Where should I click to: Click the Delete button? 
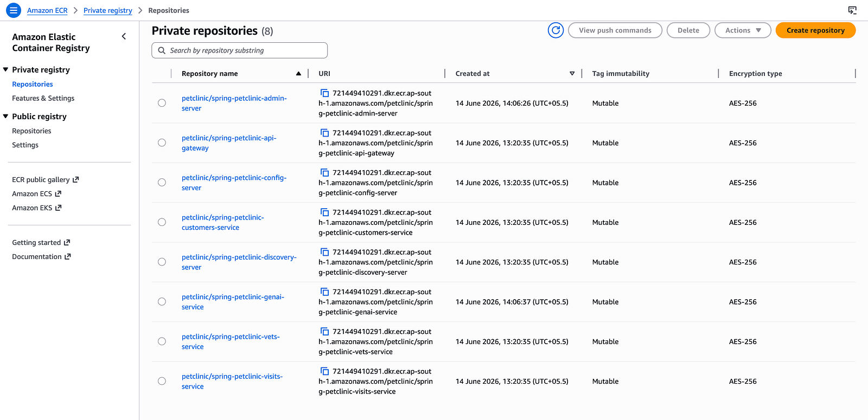[688, 30]
